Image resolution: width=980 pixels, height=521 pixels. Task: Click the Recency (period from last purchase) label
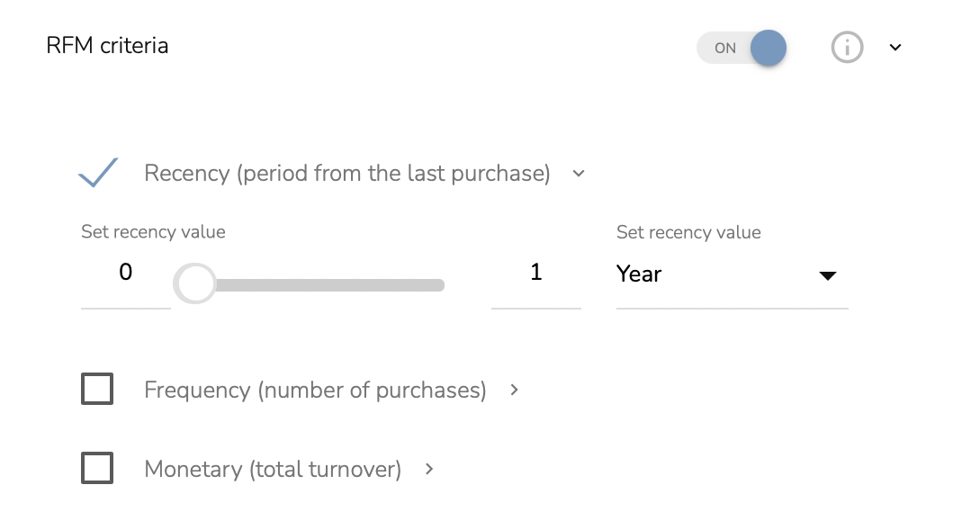[x=346, y=173]
